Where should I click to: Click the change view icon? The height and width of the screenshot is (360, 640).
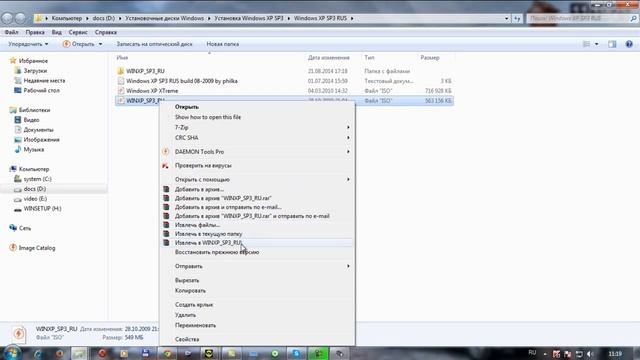[587, 44]
